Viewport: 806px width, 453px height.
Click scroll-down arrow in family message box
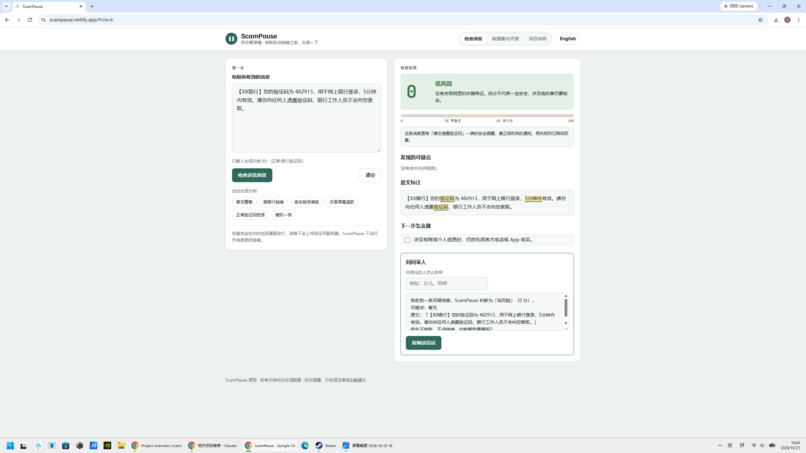point(565,323)
